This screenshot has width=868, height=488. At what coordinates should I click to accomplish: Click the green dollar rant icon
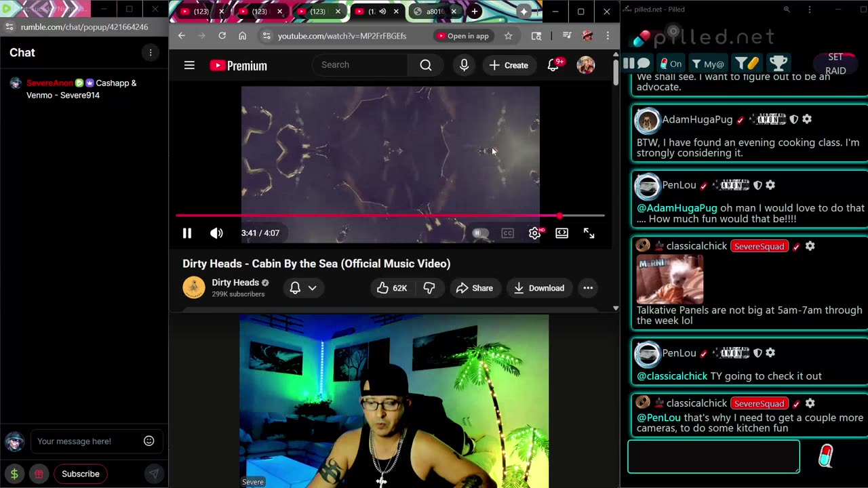(14, 474)
